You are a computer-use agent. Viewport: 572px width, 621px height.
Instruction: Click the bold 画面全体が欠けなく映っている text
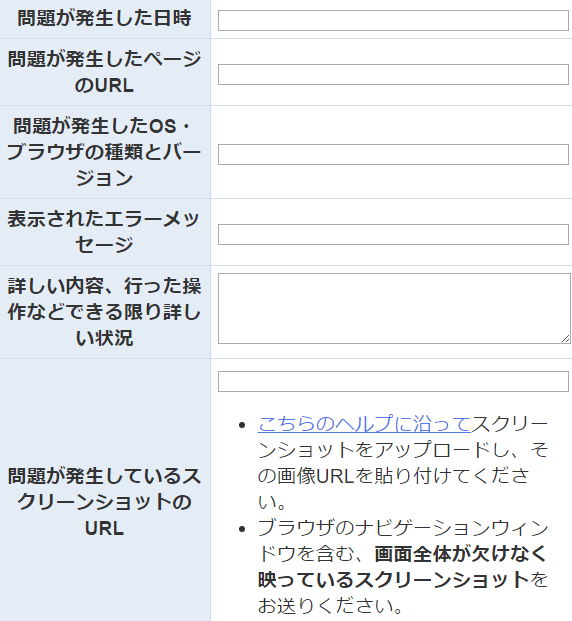[x=402, y=567]
